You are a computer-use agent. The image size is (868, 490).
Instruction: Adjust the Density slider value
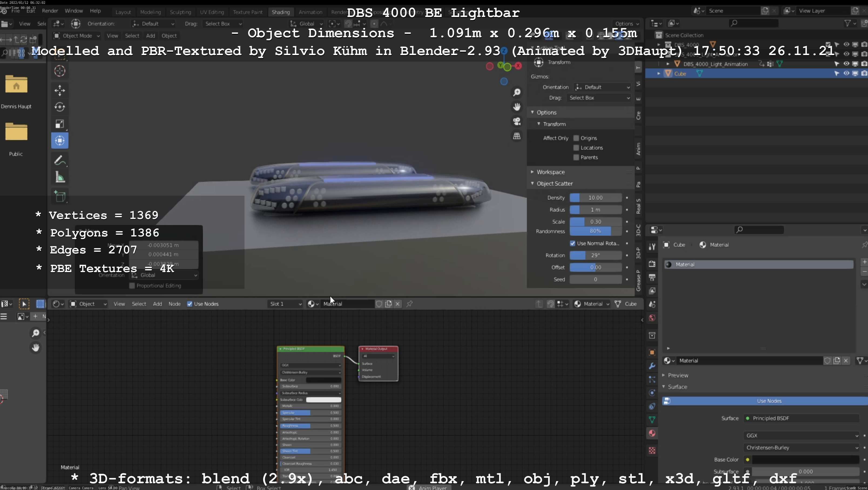pyautogui.click(x=595, y=198)
